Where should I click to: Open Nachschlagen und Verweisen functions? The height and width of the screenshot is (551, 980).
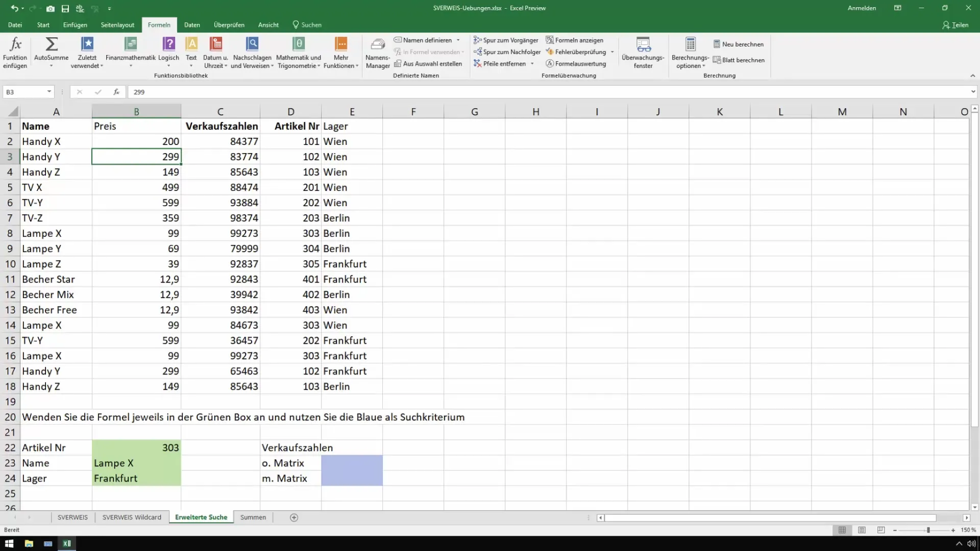coord(252,53)
